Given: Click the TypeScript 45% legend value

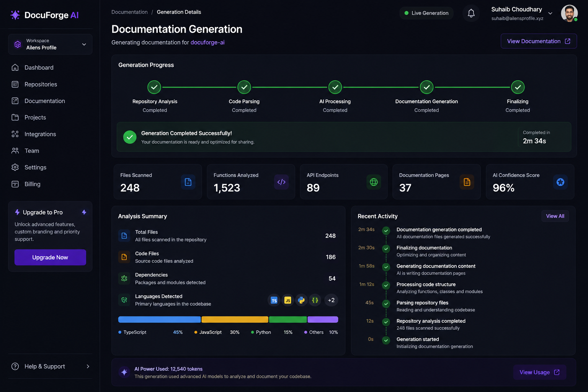Looking at the screenshot, I should 178,332.
